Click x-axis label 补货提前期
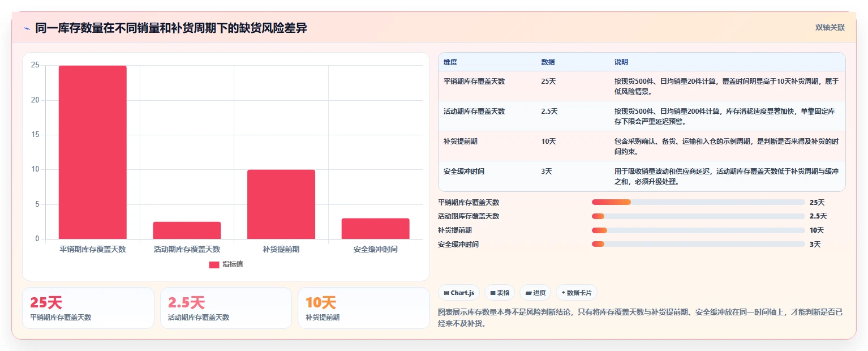Viewport: 868px width, 351px height. (x=281, y=249)
